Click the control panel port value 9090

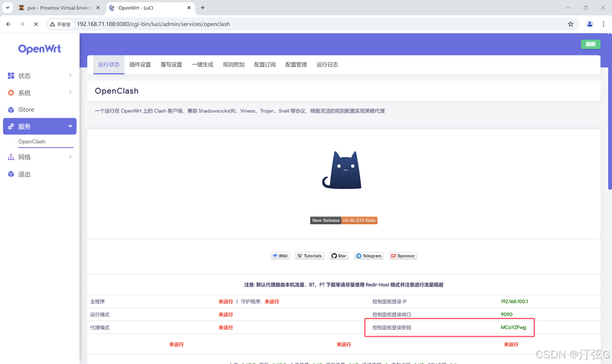(x=506, y=315)
